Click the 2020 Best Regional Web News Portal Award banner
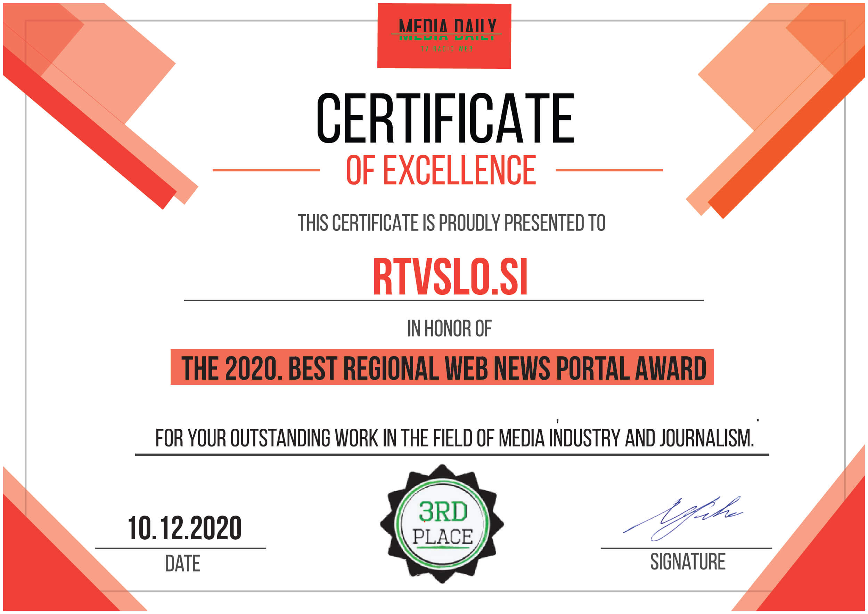 point(442,367)
